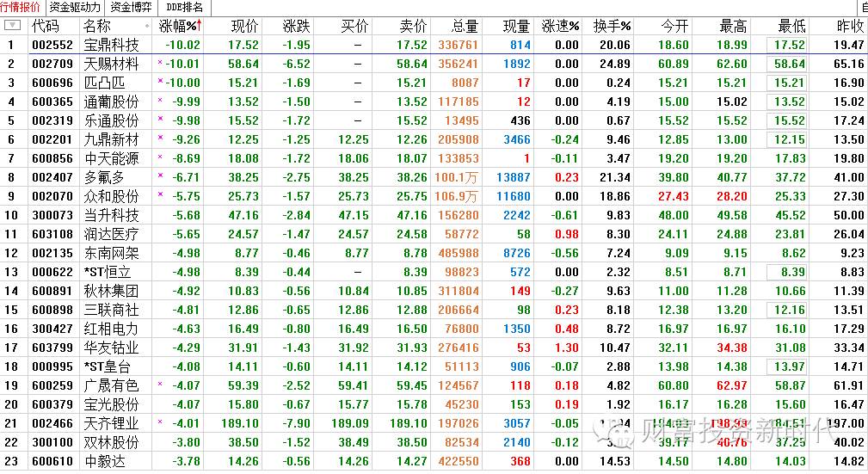Select stock row 秋林集团
The width and height of the screenshot is (868, 474).
(434, 291)
